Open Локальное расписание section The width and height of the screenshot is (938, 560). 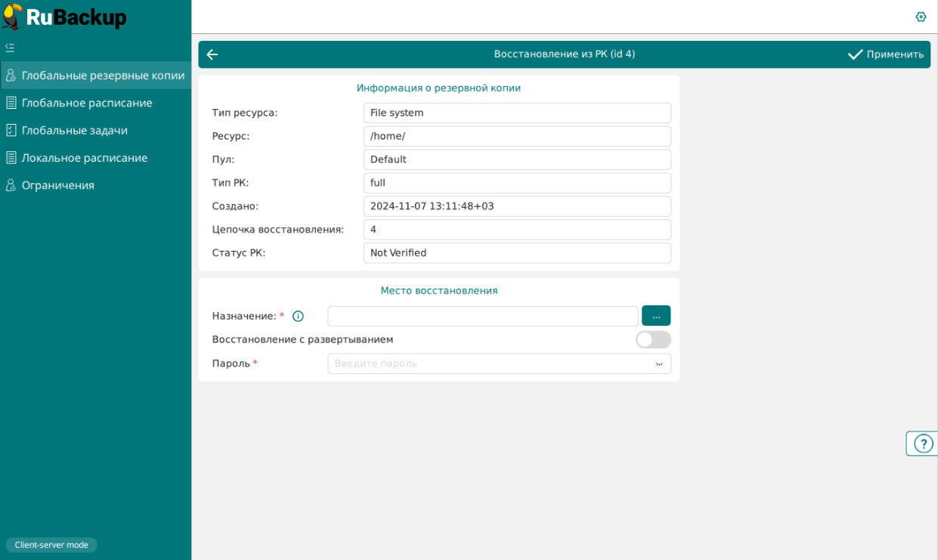pos(84,158)
